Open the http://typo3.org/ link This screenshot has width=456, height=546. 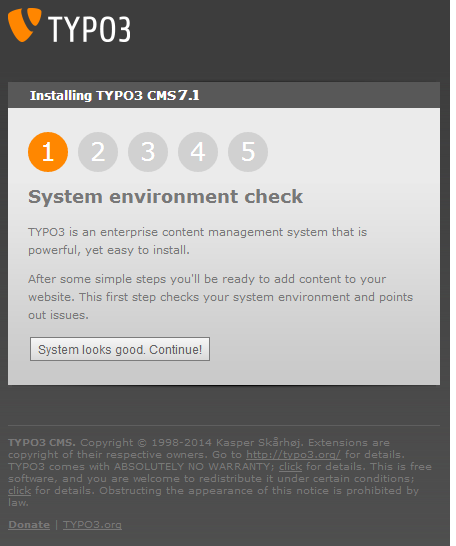click(293, 454)
